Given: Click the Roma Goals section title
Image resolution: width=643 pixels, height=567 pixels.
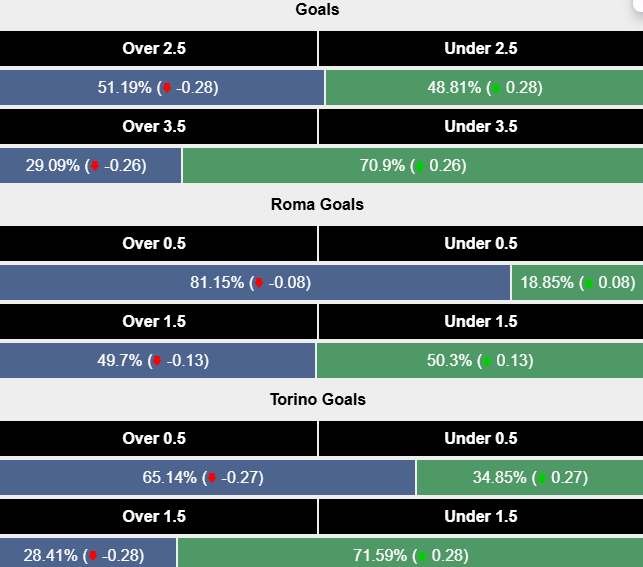Looking at the screenshot, I should click(317, 204).
